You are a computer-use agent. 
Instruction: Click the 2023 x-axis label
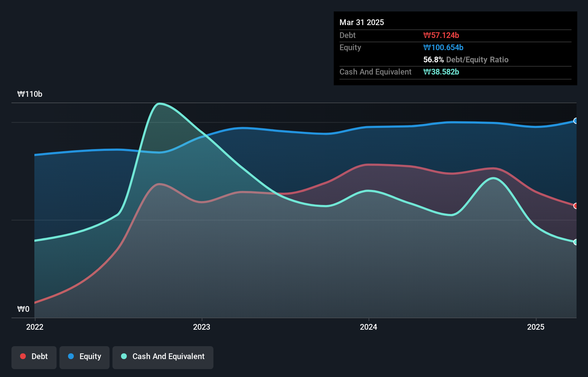202,327
